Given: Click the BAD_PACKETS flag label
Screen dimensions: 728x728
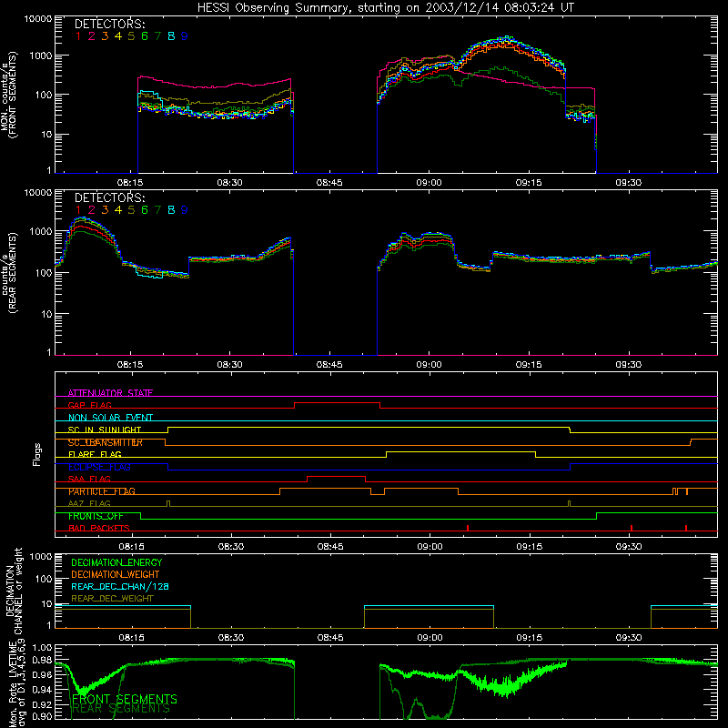Looking at the screenshot, I should (99, 528).
